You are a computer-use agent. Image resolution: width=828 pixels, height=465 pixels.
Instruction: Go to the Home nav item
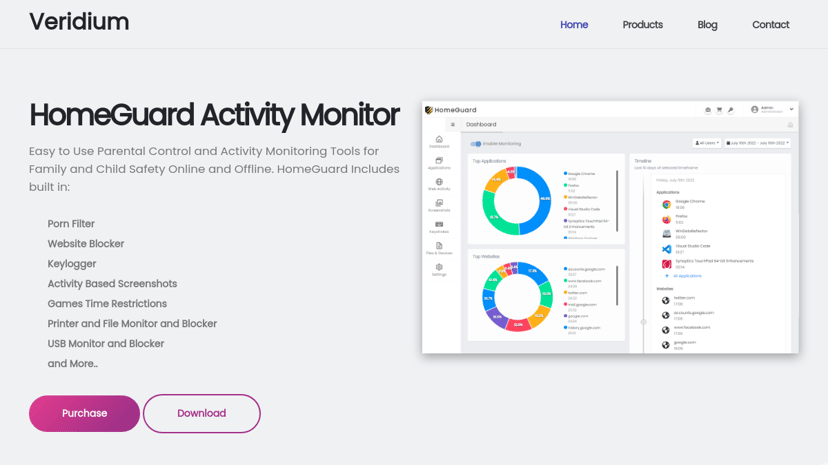coord(574,25)
